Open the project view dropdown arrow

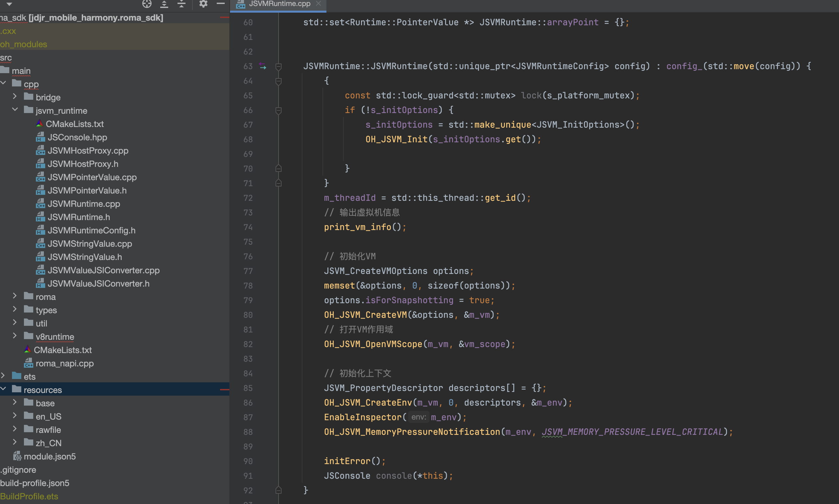tap(10, 4)
